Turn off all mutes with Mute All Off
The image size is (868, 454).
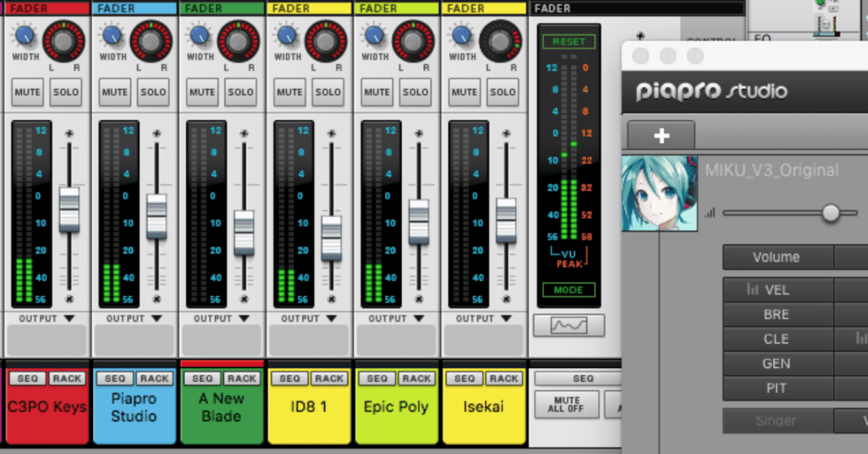(x=567, y=405)
